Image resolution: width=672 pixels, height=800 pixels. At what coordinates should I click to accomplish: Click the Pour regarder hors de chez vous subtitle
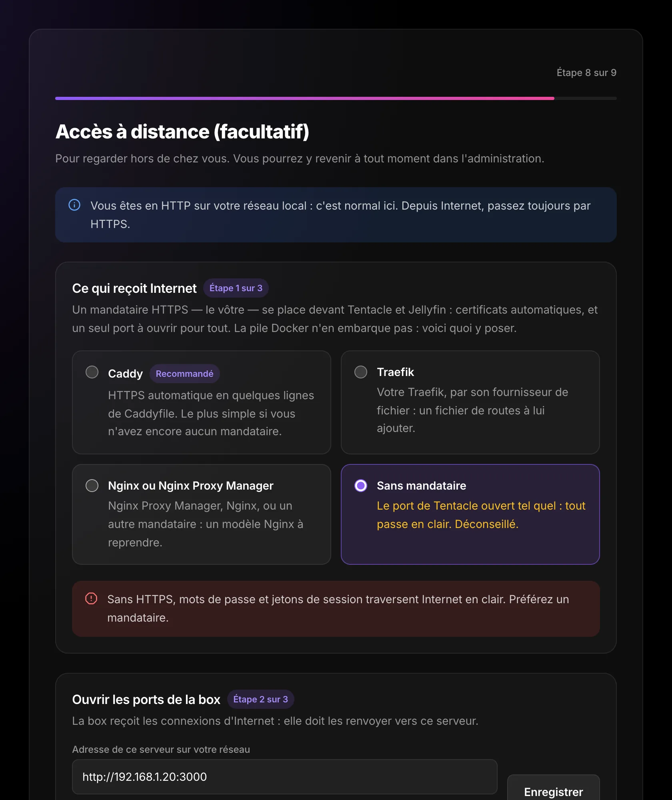300,159
